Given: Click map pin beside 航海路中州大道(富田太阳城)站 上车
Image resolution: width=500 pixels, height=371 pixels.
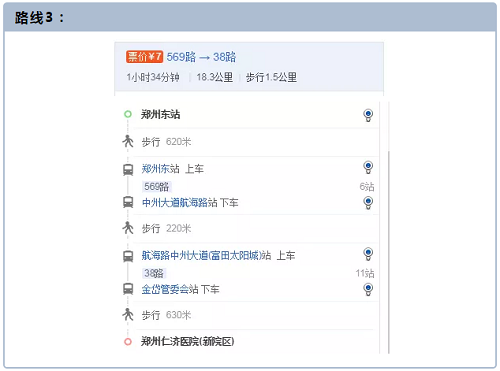Looking at the screenshot, I should [x=368, y=254].
